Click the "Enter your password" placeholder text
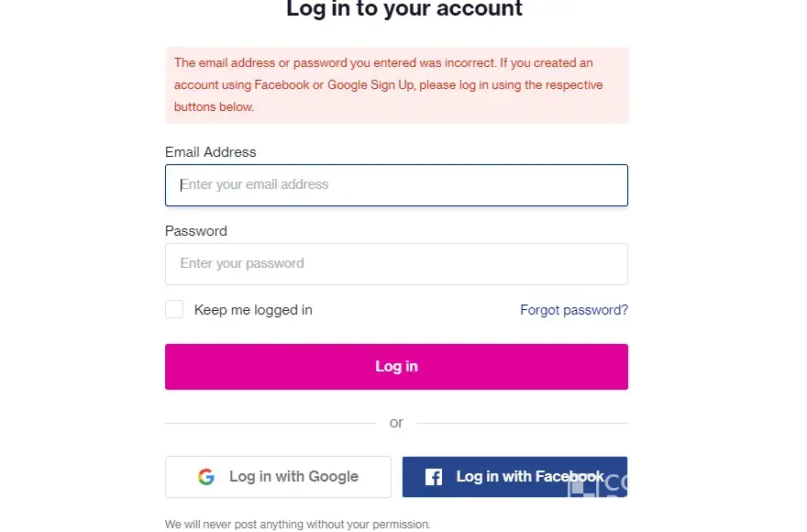This screenshot has height=532, width=807. pyautogui.click(x=242, y=264)
